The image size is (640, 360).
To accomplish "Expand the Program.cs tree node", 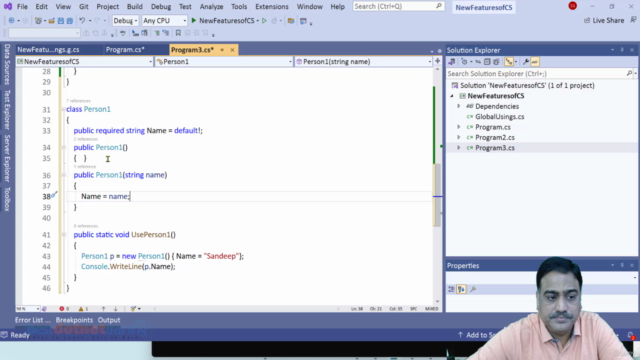I will [x=458, y=127].
